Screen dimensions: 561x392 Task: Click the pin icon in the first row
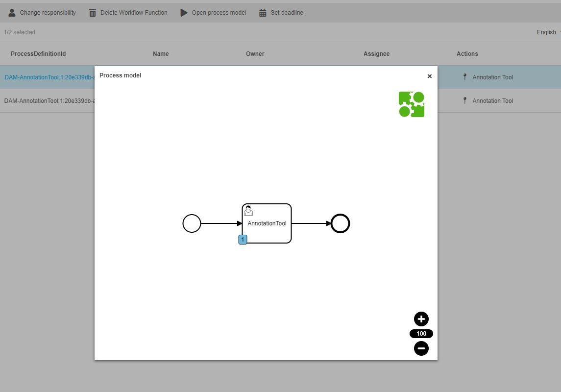pyautogui.click(x=464, y=77)
